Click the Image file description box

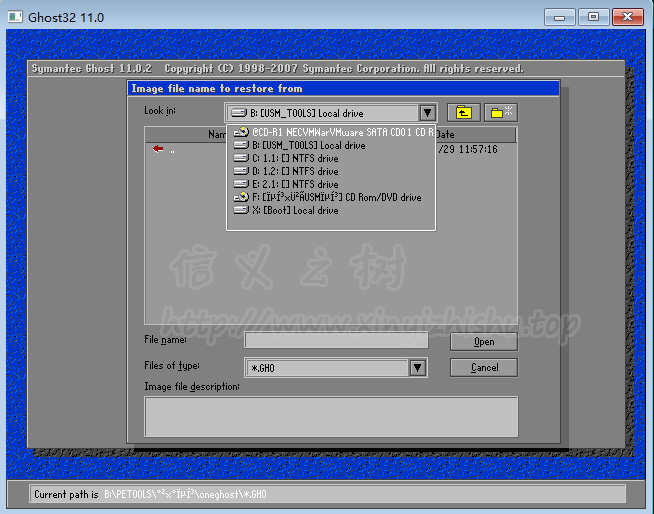(x=331, y=416)
